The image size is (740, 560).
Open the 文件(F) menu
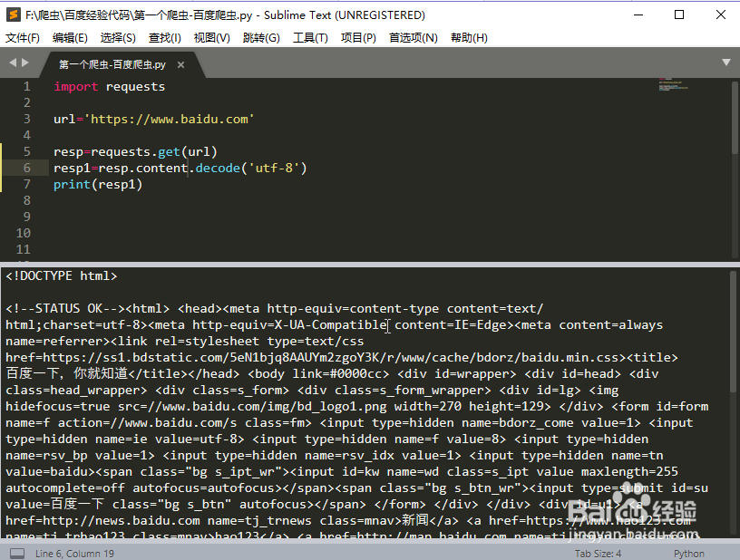coord(22,38)
